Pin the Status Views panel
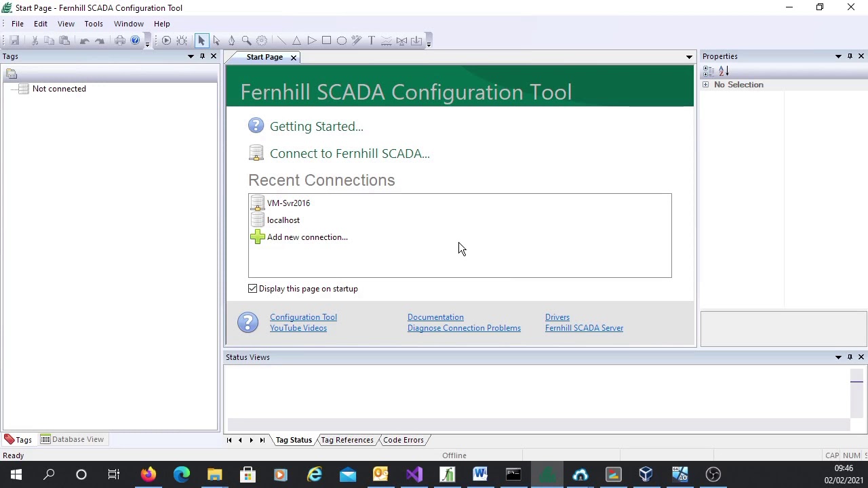The width and height of the screenshot is (868, 488). [850, 357]
